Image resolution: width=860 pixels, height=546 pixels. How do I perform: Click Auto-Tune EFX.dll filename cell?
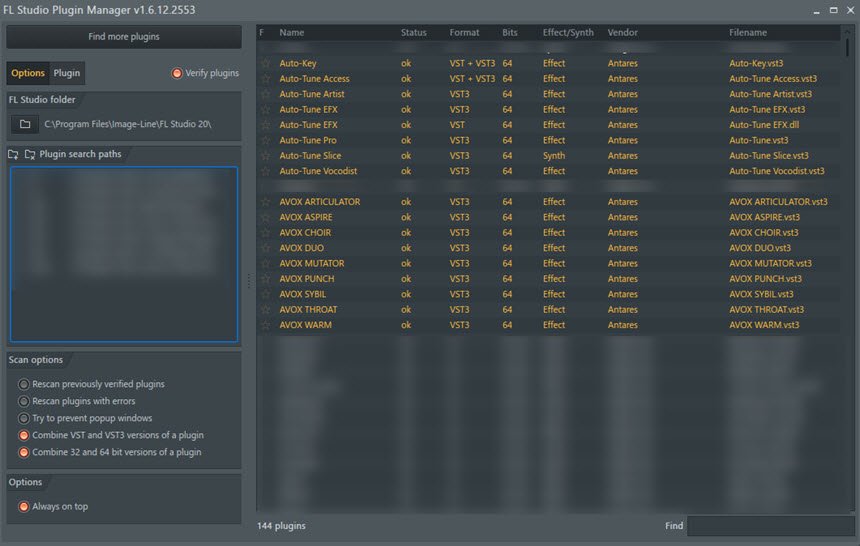tap(763, 125)
